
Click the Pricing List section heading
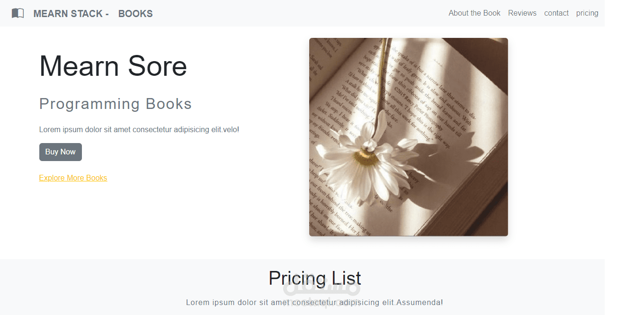tap(314, 278)
